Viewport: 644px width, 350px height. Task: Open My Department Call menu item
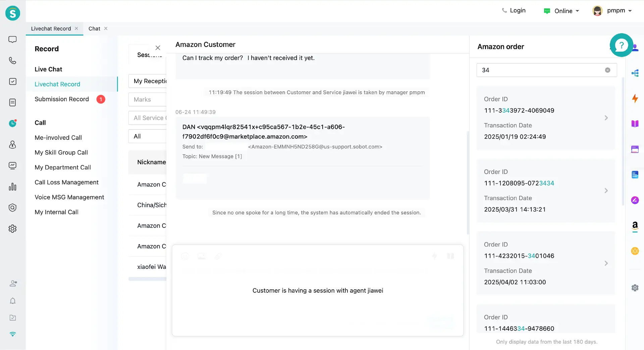63,168
